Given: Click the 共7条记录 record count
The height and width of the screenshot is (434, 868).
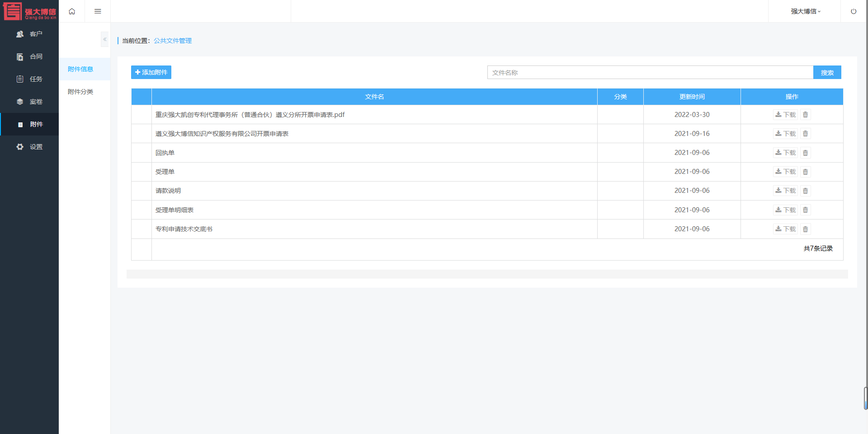Looking at the screenshot, I should (818, 248).
